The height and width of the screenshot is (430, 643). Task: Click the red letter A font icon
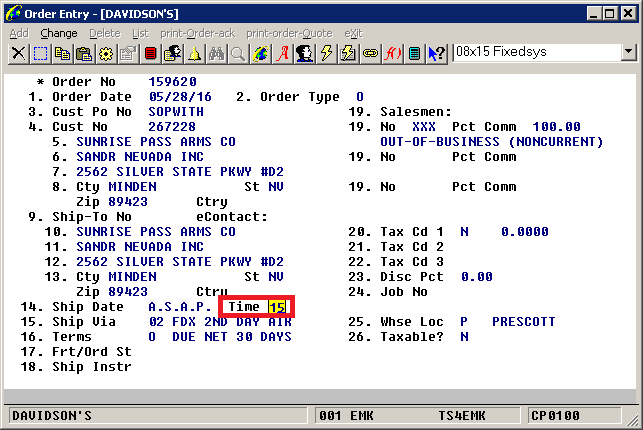point(283,54)
